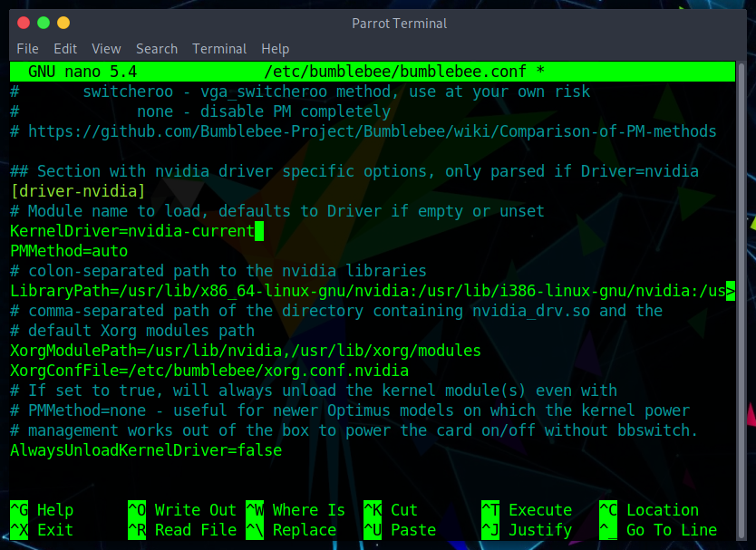Click the ^X Exit shortcut label

coord(42,530)
